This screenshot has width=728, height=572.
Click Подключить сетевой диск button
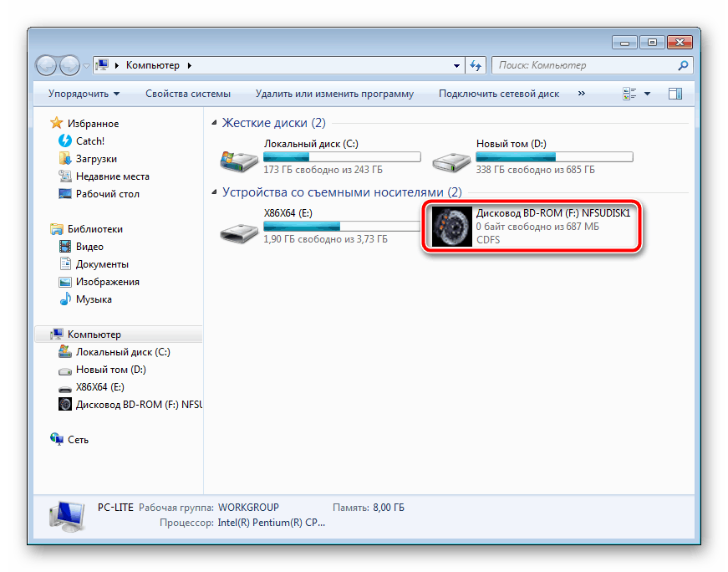click(x=498, y=94)
